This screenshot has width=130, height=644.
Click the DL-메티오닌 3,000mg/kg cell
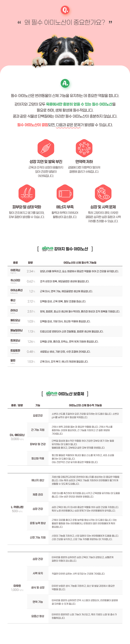pyautogui.click(x=17, y=437)
